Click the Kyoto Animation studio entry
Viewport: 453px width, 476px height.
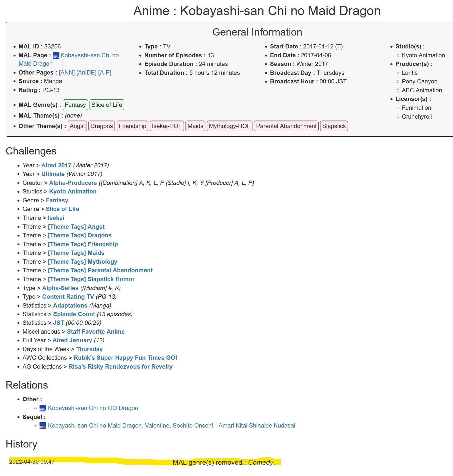pyautogui.click(x=423, y=55)
